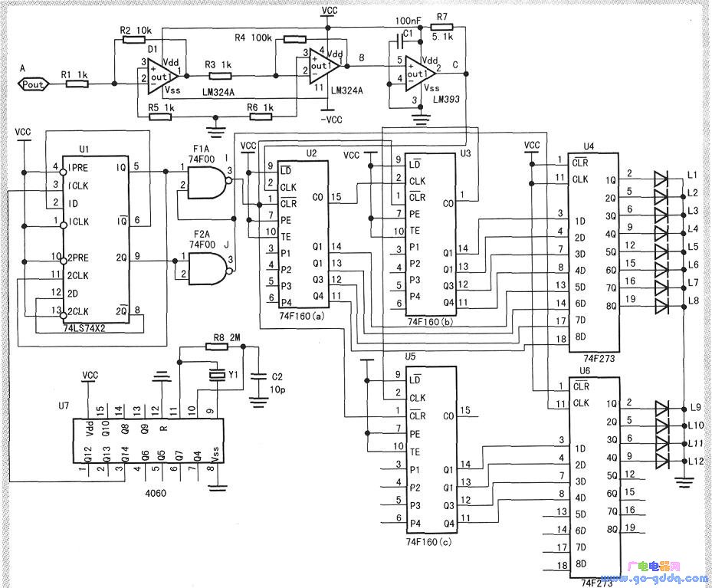712x588 pixels.
Task: Click the LM393 text label
Action: [x=446, y=99]
